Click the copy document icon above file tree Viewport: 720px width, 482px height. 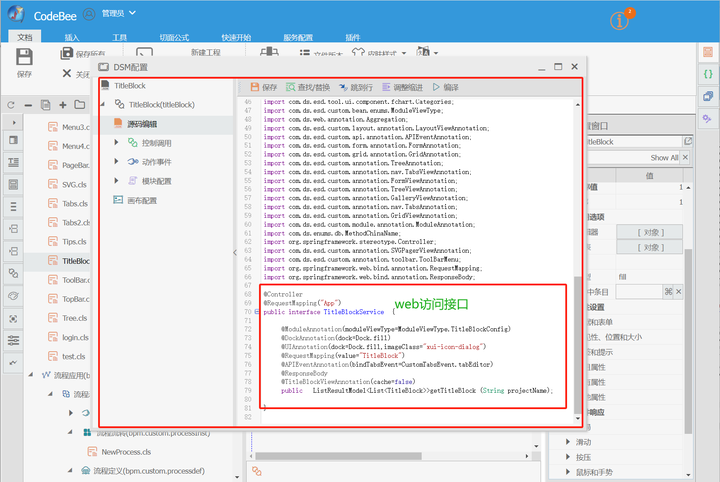[45, 105]
